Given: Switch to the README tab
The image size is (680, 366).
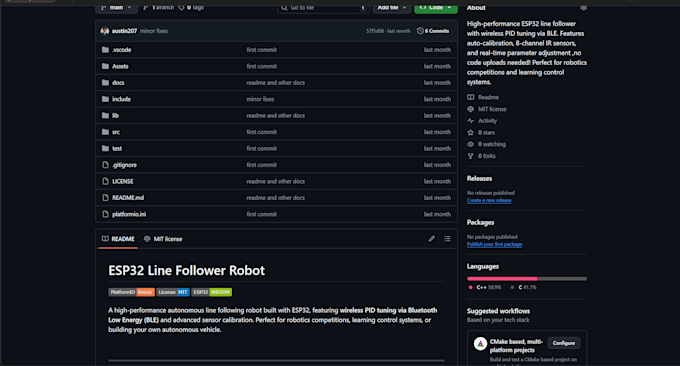Looking at the screenshot, I should 118,239.
